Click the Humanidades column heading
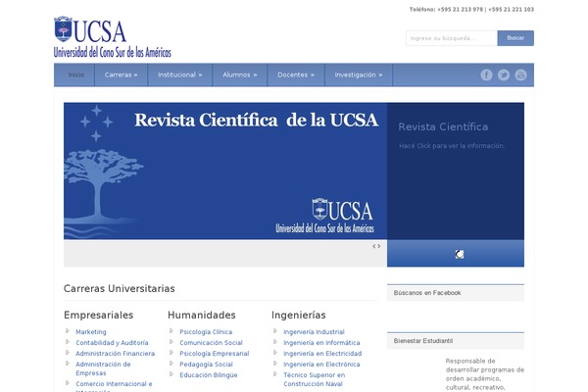Screen dimensions: 588x392 click(202, 316)
